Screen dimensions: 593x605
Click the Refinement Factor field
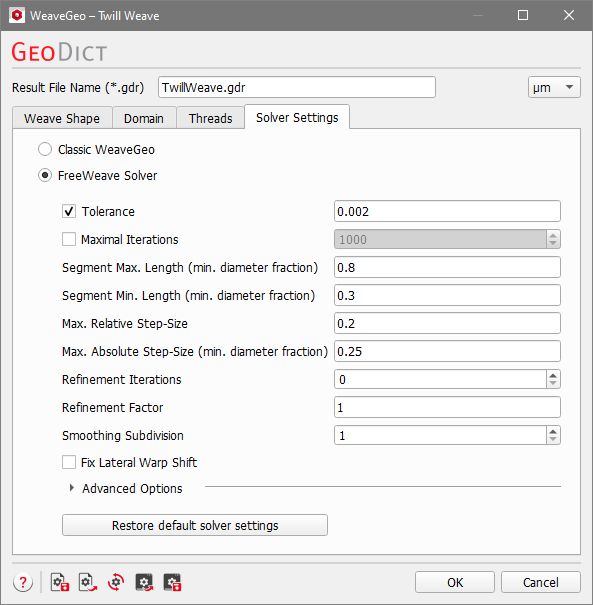(447, 407)
